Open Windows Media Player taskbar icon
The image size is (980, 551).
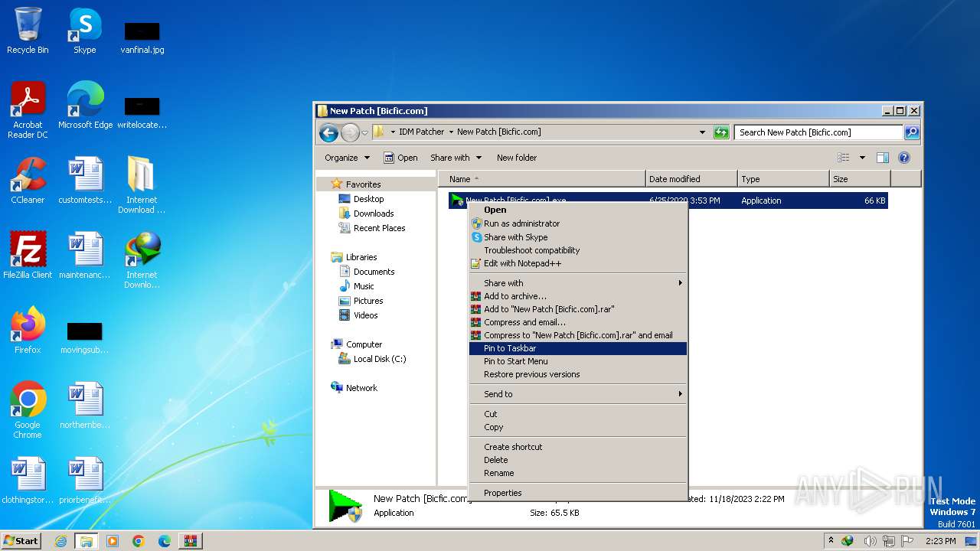(113, 541)
